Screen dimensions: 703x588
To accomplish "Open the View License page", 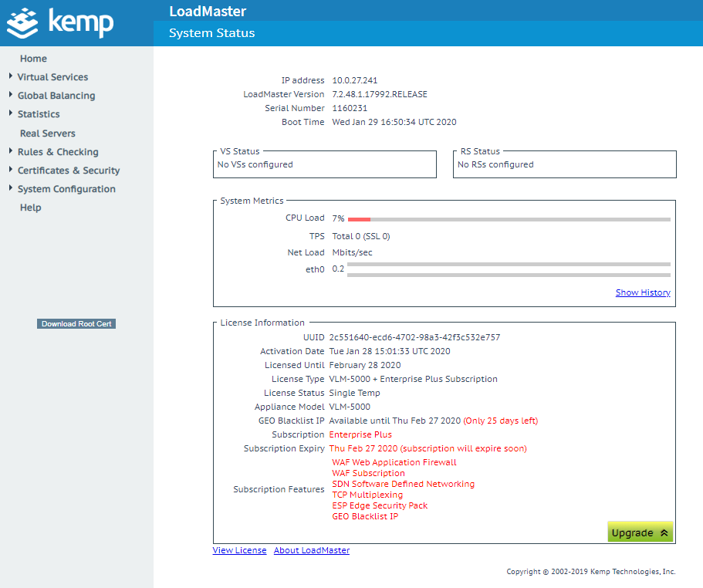I will (239, 549).
